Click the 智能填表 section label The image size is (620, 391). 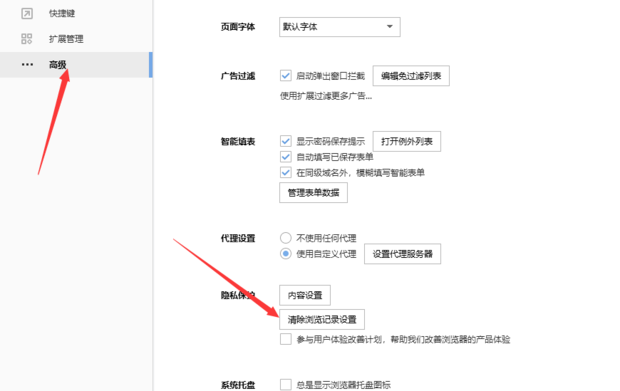pyautogui.click(x=238, y=142)
